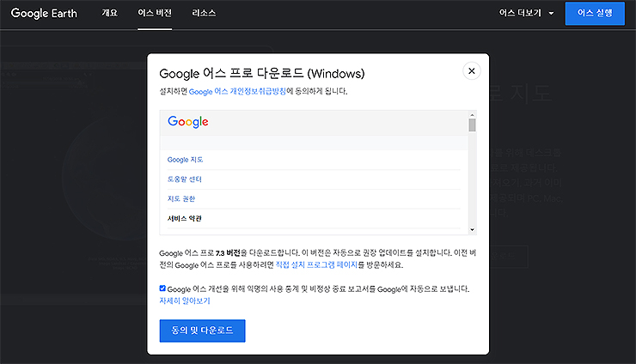Click the terms frame scrollbar thumb
The width and height of the screenshot is (636, 364).
[472, 124]
